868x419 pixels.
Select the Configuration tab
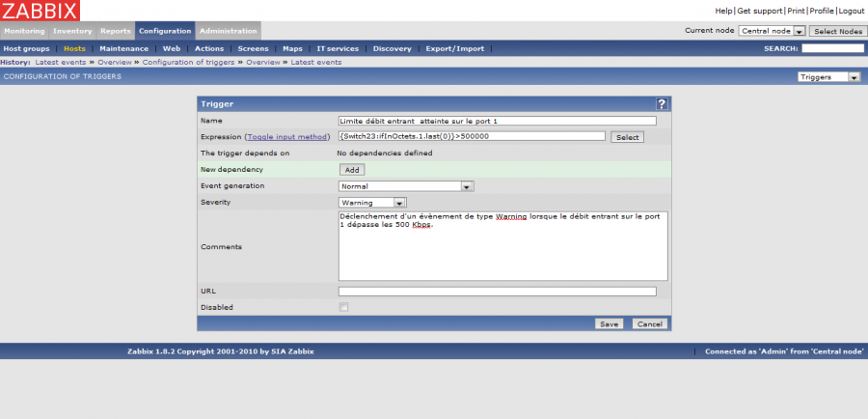[165, 31]
